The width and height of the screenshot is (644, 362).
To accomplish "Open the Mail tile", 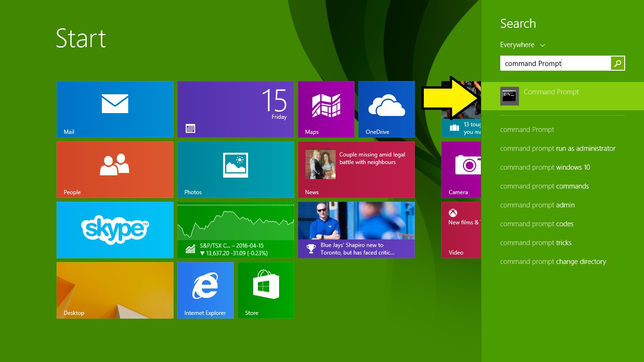I will pyautogui.click(x=115, y=109).
